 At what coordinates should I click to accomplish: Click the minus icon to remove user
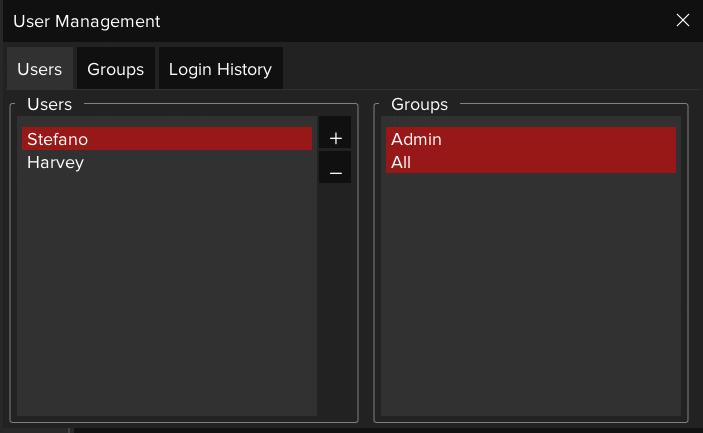click(335, 171)
